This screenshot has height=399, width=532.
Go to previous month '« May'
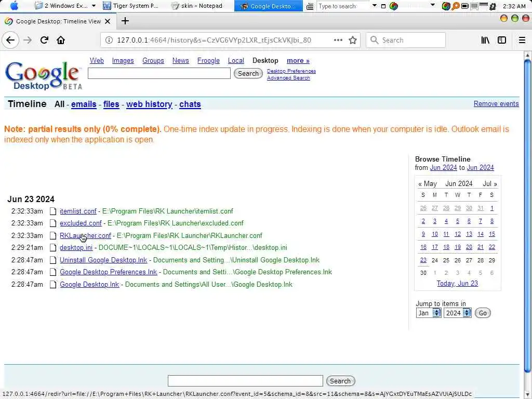pos(427,183)
